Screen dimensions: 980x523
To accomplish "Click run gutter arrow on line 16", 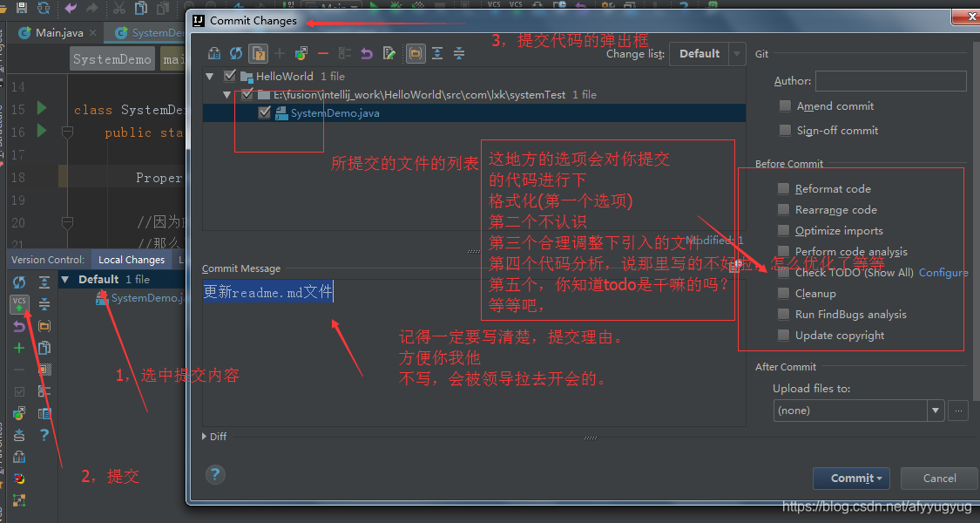I will (42, 130).
